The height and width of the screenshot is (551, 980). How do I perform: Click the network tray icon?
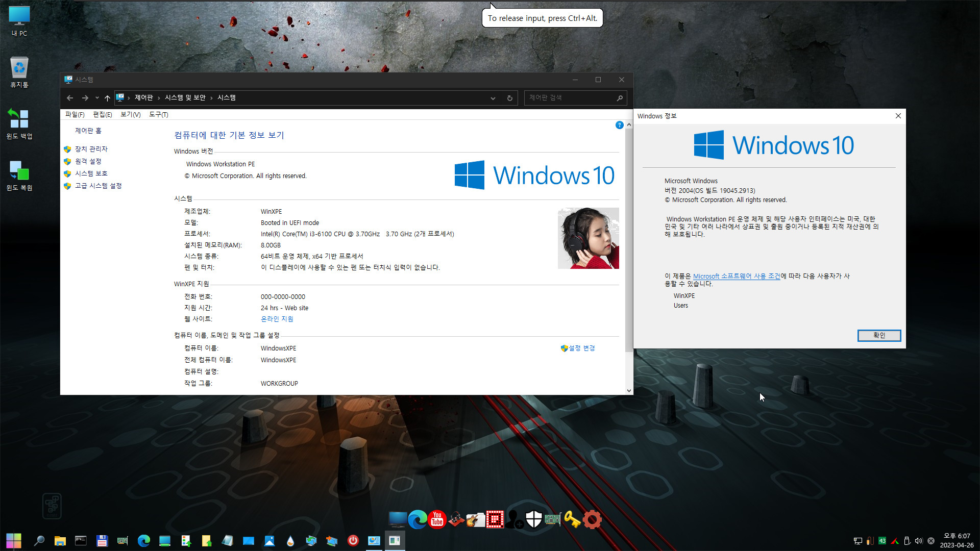pos(857,541)
